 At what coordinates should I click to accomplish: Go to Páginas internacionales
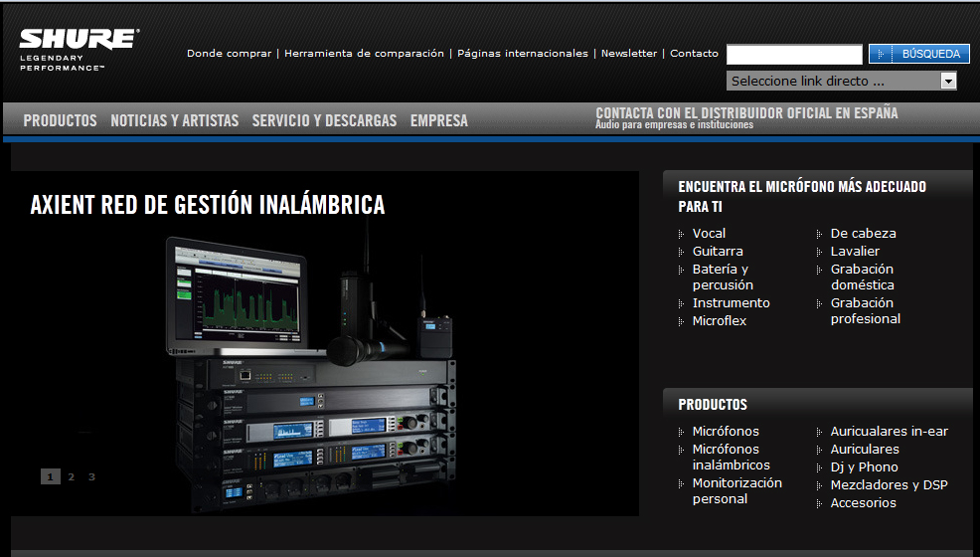pyautogui.click(x=522, y=54)
